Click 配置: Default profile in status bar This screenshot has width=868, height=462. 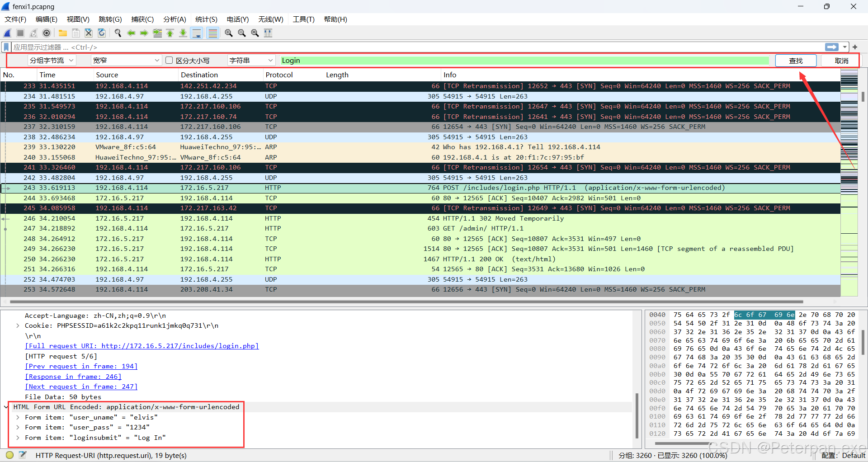pyautogui.click(x=843, y=455)
